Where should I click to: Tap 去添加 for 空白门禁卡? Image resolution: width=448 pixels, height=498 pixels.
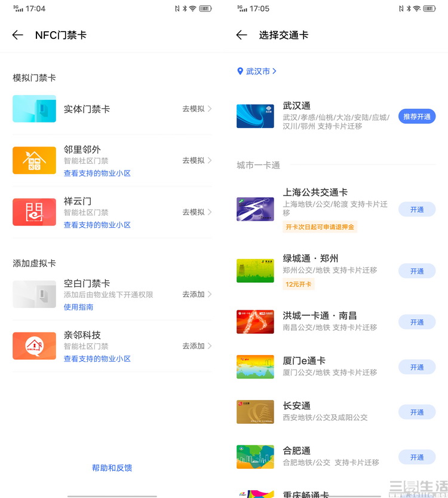click(x=197, y=294)
